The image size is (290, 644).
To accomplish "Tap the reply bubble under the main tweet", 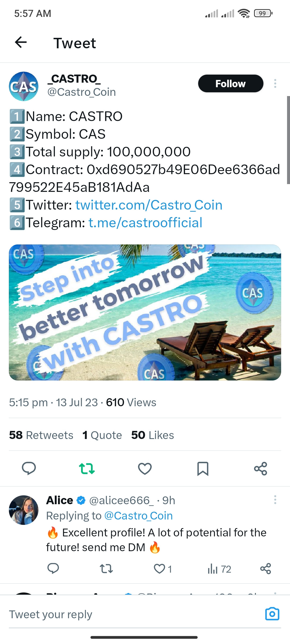I will (x=29, y=469).
